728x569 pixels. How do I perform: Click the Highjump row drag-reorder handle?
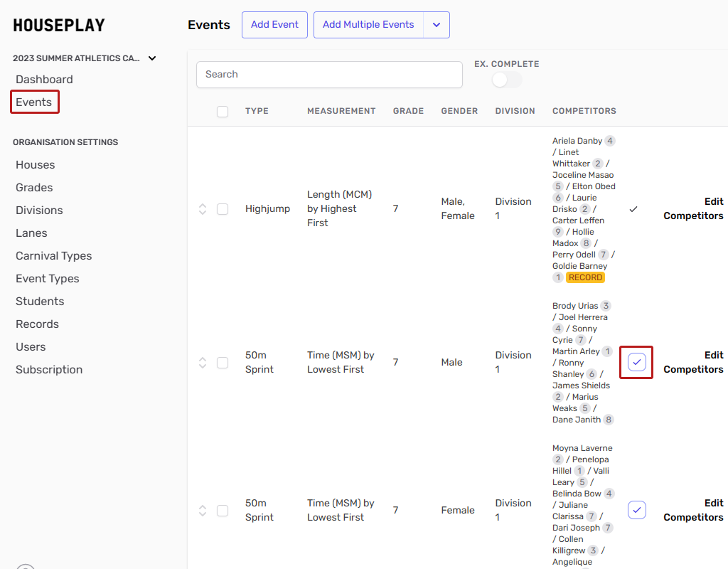pyautogui.click(x=203, y=209)
